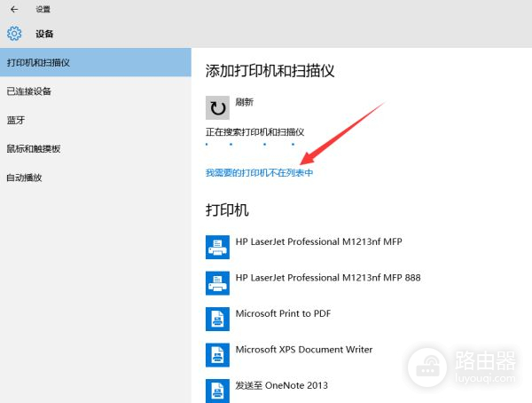Select the Microsoft XPS Document Writer name
The image size is (532, 403).
[x=303, y=350]
